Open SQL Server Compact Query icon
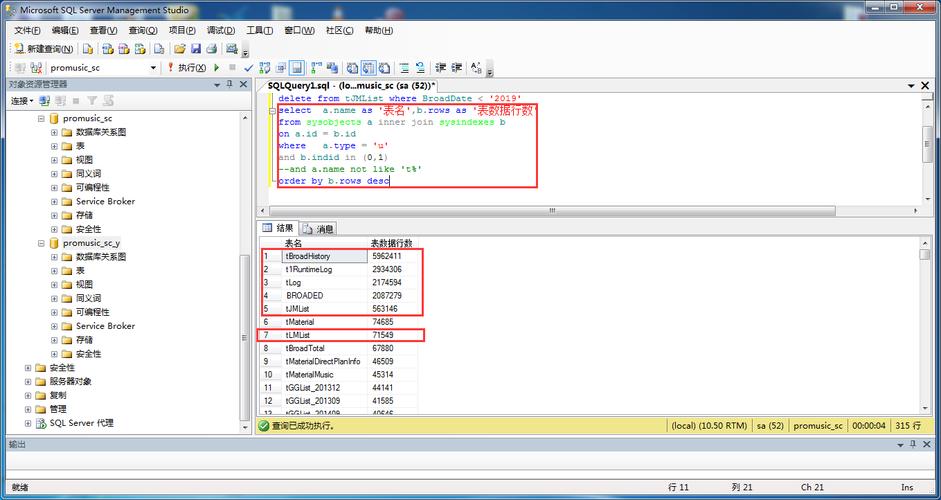Image resolution: width=941 pixels, height=500 pixels. point(159,49)
